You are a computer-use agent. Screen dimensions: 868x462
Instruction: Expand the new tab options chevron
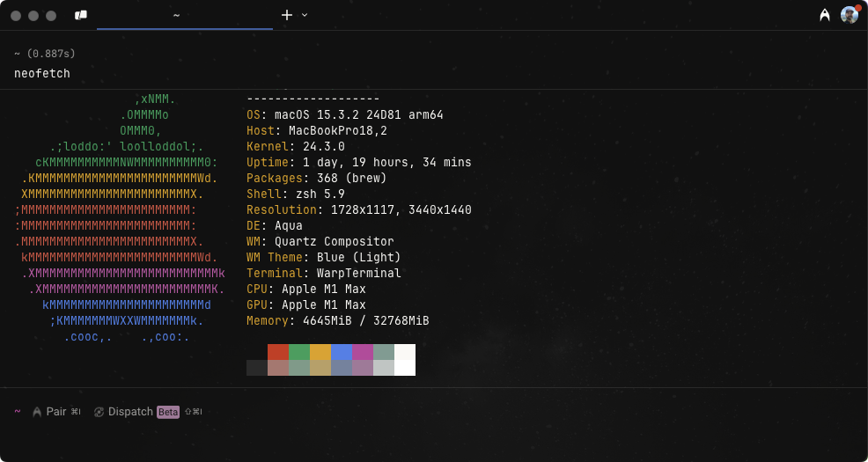coord(305,15)
